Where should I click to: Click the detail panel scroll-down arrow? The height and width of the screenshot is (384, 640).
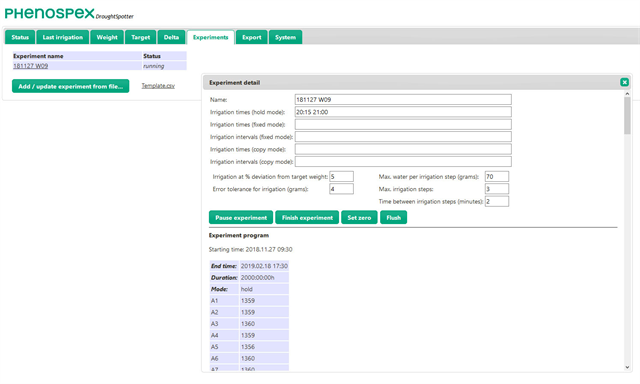(x=627, y=367)
